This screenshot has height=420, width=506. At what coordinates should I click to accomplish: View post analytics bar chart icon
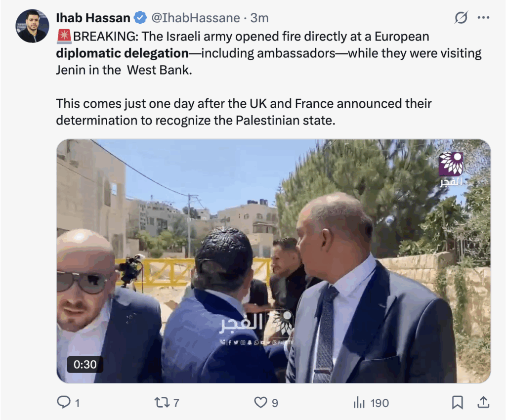coord(359,403)
